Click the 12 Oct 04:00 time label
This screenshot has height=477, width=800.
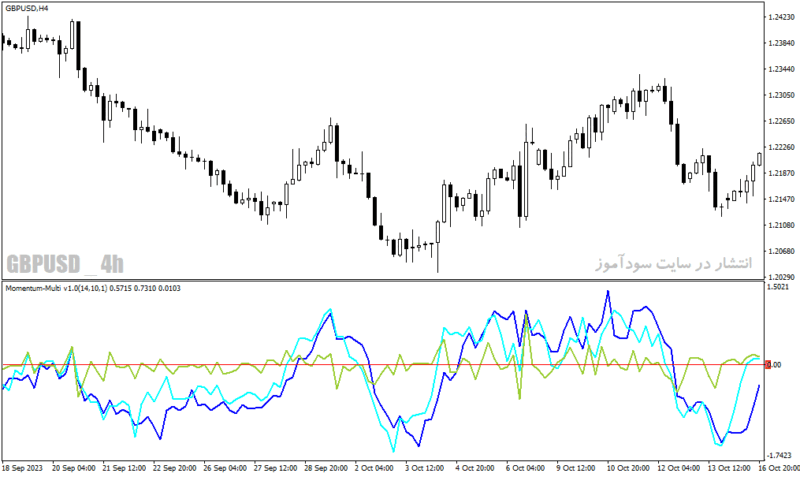(x=679, y=468)
